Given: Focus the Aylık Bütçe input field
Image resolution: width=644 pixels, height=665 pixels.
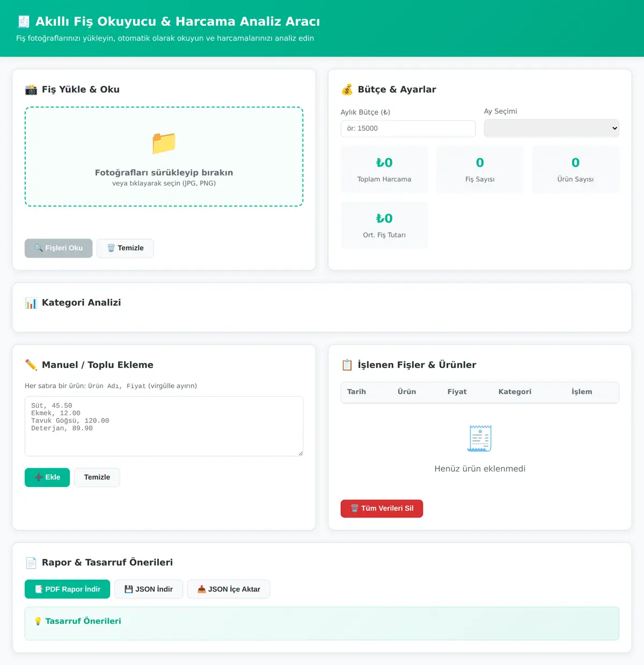Looking at the screenshot, I should (408, 129).
